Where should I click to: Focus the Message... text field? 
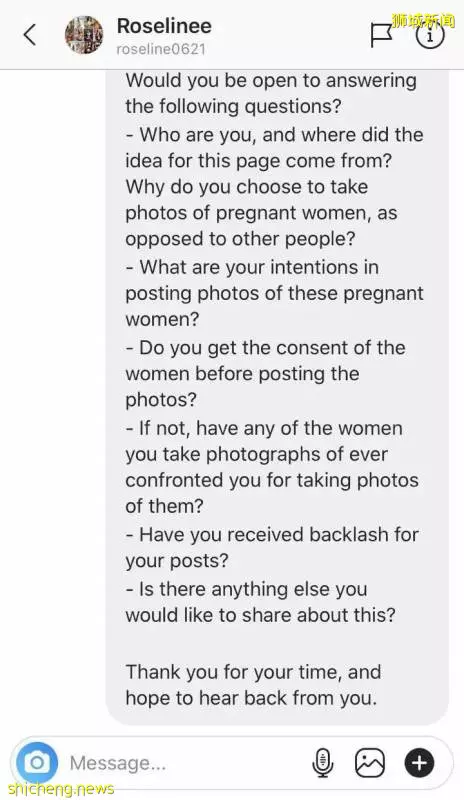189,763
